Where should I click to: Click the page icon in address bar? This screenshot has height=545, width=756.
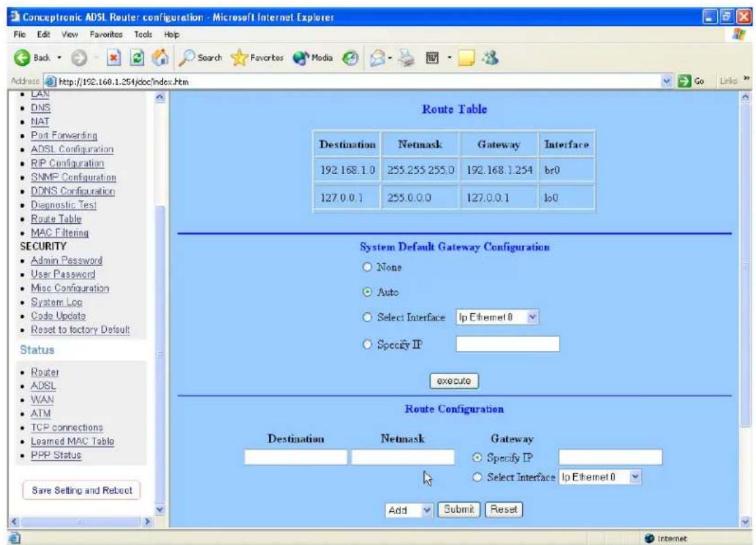pos(50,81)
